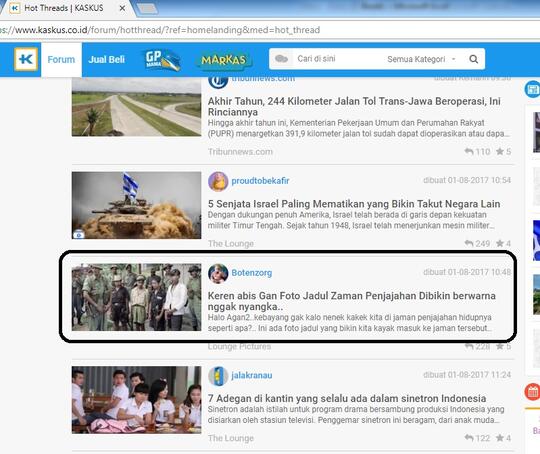Open The Lounge link under the sinetron thread
Viewport: 540px width, 454px height.
coord(231,438)
